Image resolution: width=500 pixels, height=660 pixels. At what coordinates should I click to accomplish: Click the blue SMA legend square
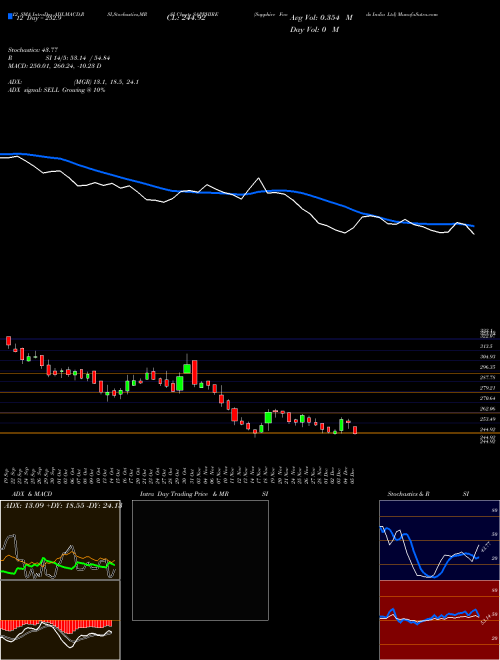coord(10,16)
